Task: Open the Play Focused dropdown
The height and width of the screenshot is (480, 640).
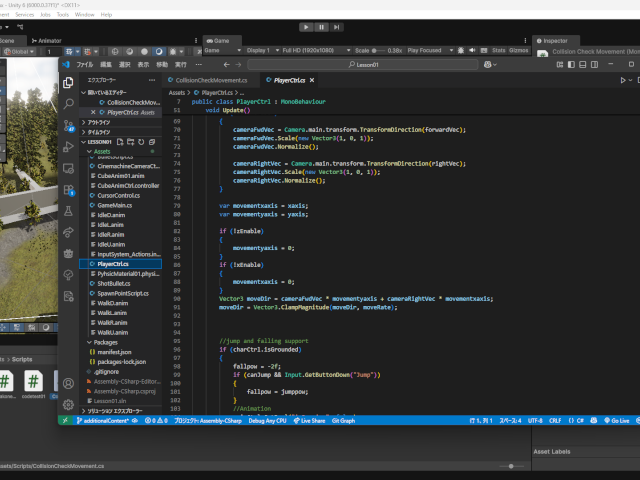Action: [430, 50]
